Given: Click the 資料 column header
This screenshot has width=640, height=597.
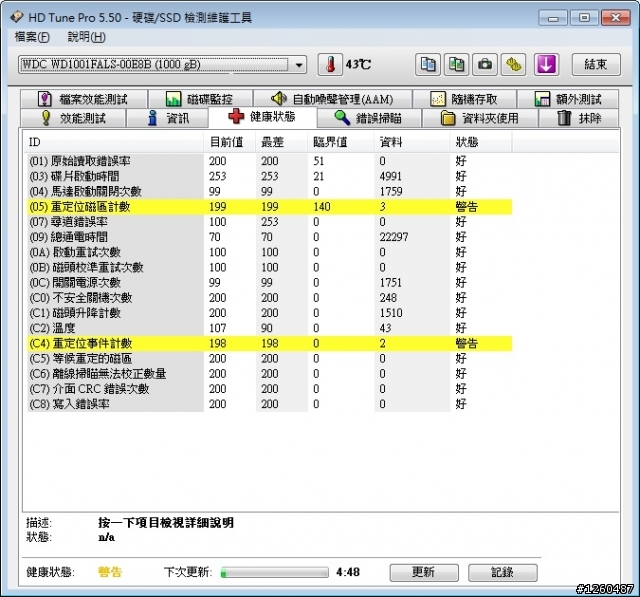Looking at the screenshot, I should (x=412, y=142).
